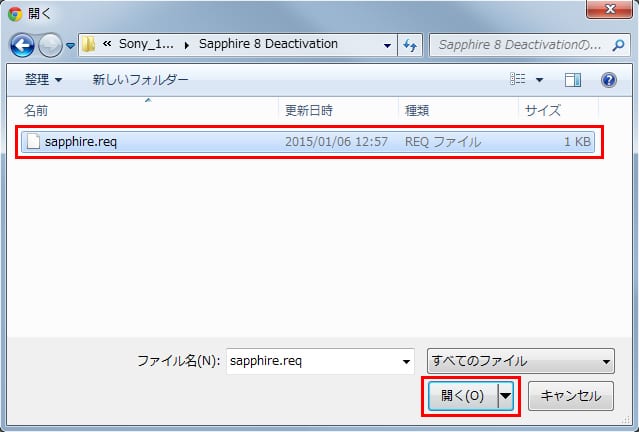639x432 pixels.
Task: Click 新しいフォルダー button
Action: click(141, 79)
